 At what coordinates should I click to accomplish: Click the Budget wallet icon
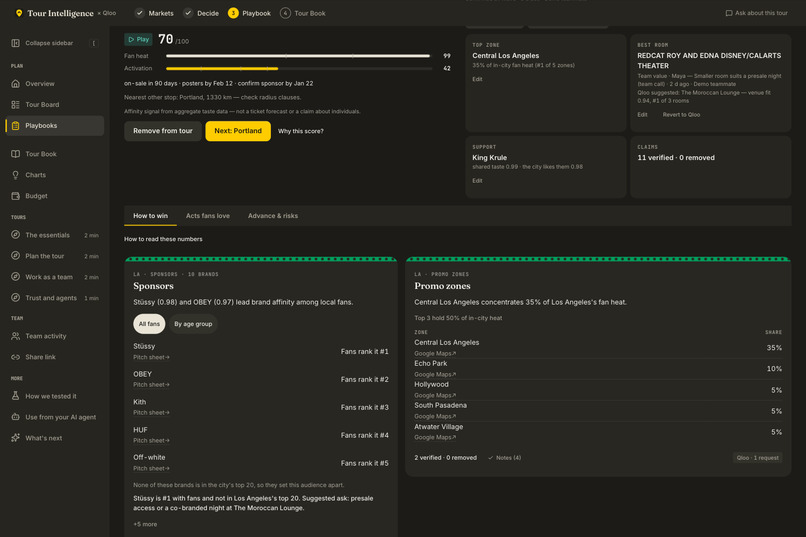click(x=15, y=196)
